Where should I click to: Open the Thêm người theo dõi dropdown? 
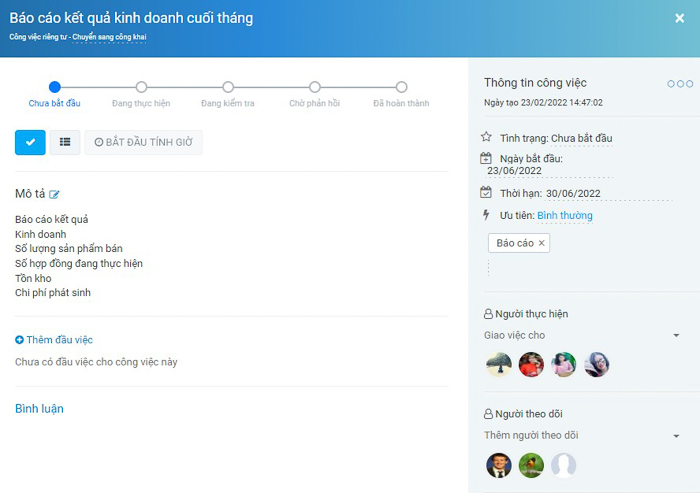[x=582, y=435]
